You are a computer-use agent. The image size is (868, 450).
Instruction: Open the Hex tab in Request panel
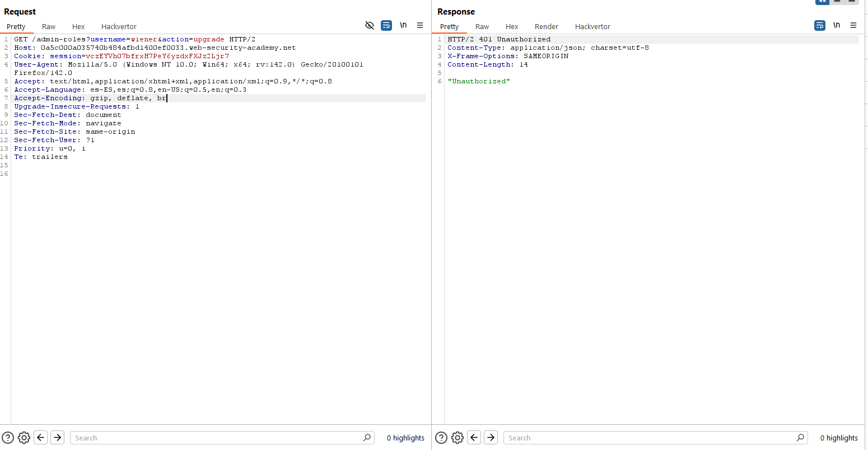(78, 26)
